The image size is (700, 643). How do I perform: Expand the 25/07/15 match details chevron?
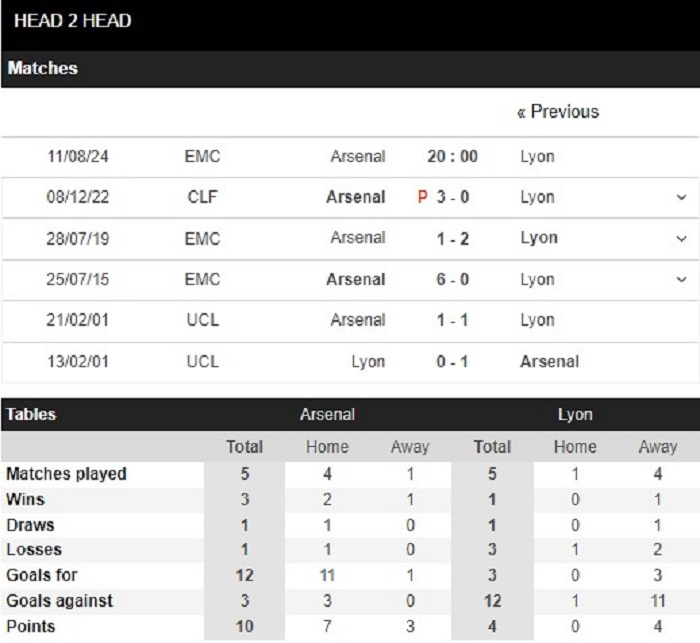coord(681,280)
